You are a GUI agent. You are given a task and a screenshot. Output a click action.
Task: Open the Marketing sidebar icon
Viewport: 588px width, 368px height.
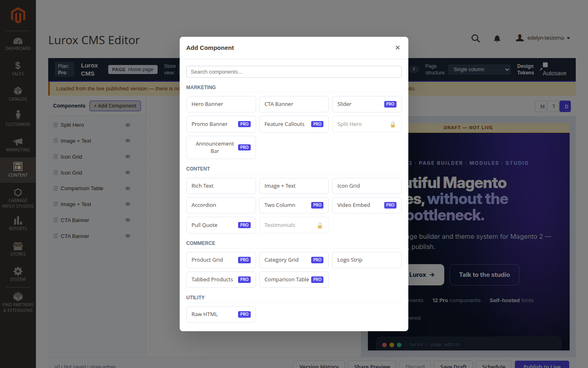18,145
